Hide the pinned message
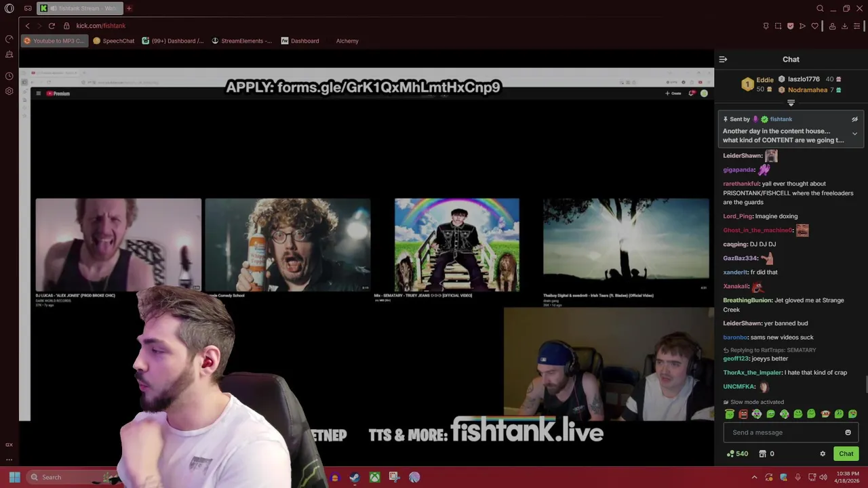Screen dimensions: 868x488 pos(854,119)
